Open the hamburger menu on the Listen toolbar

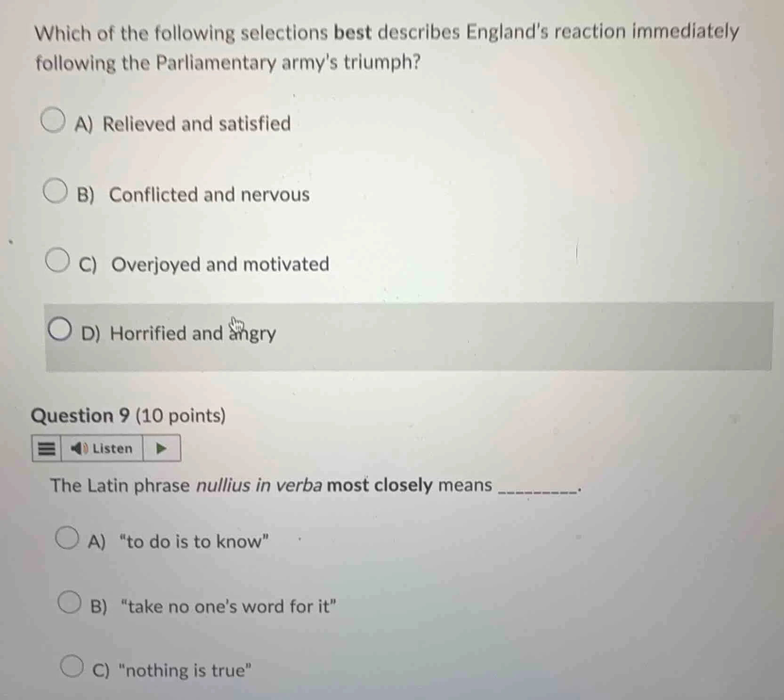(47, 448)
